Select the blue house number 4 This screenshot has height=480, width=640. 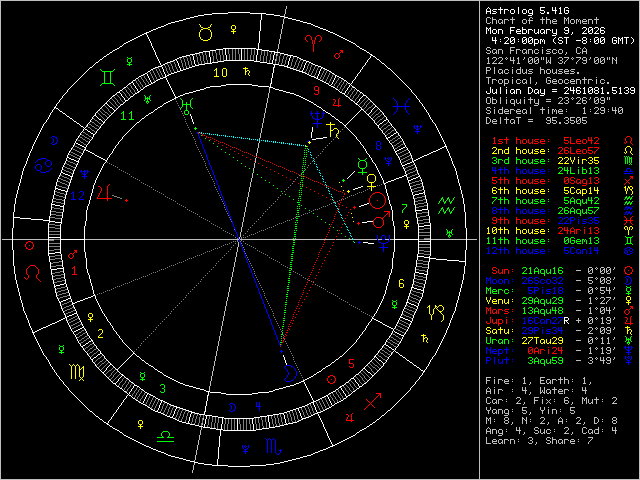(x=258, y=406)
